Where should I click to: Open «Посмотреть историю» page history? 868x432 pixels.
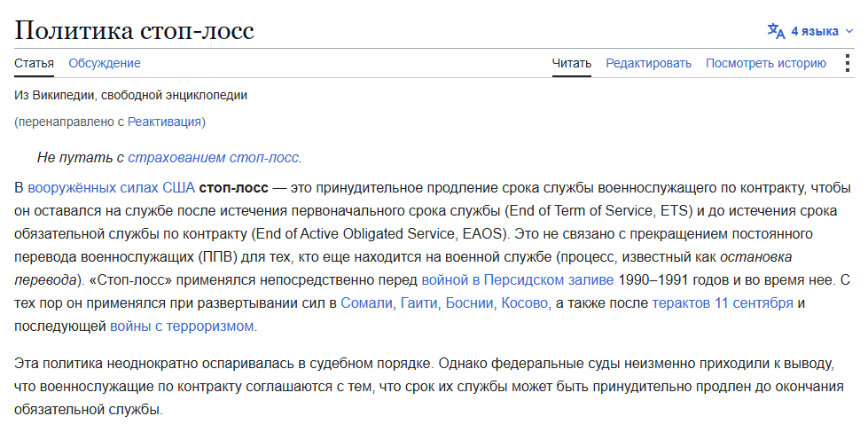[766, 63]
